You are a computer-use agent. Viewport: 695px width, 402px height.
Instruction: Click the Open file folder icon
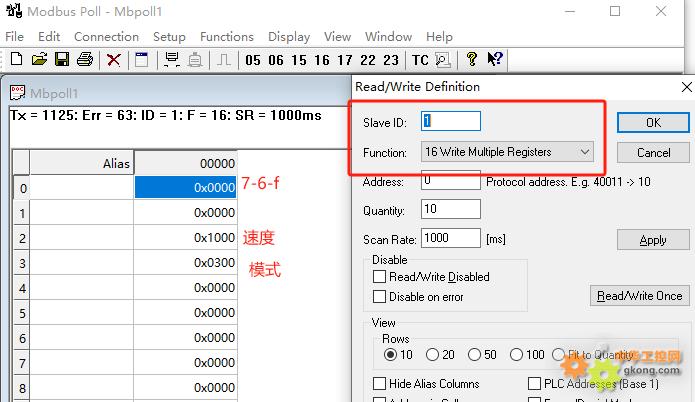coord(39,59)
